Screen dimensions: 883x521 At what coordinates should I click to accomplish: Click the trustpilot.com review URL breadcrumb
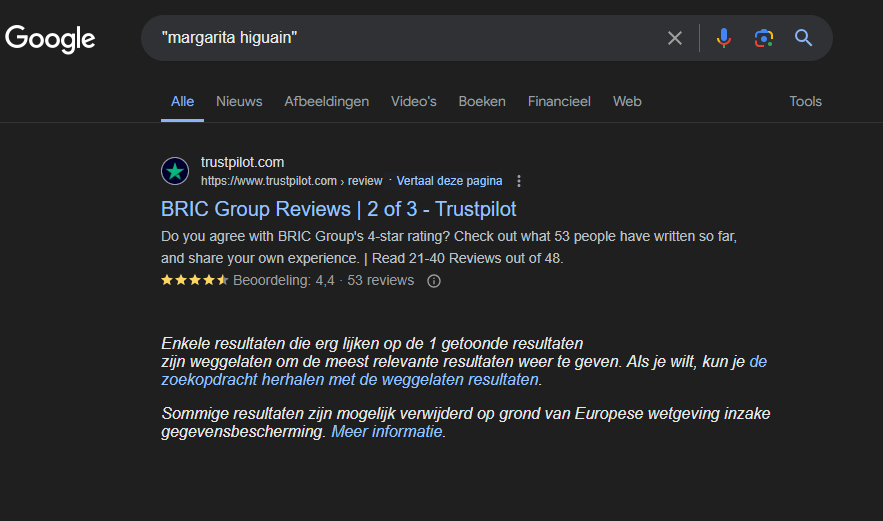(x=292, y=181)
